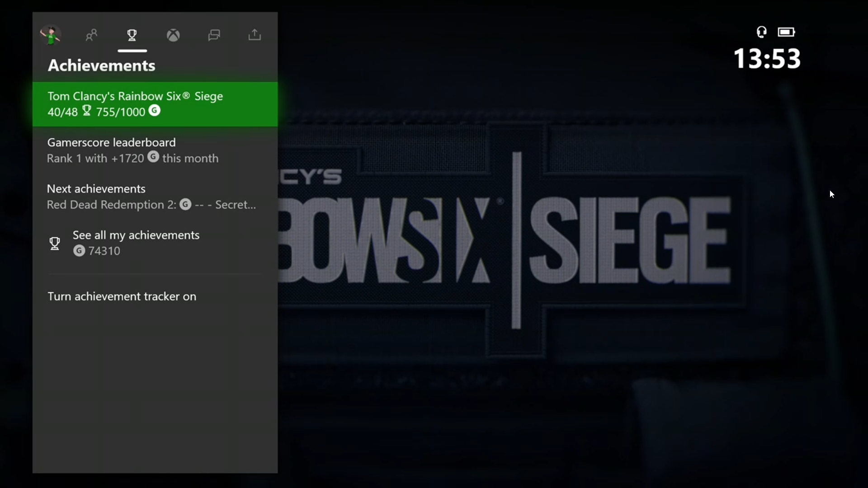Screen dimensions: 868x488
Task: Click the trophy icon beside See all achievements
Action: click(x=55, y=244)
